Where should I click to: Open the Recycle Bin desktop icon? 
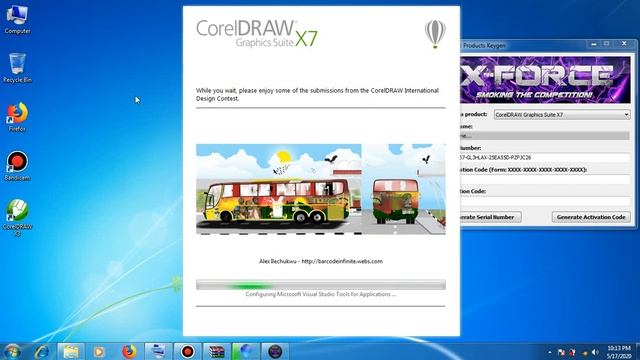(x=17, y=68)
